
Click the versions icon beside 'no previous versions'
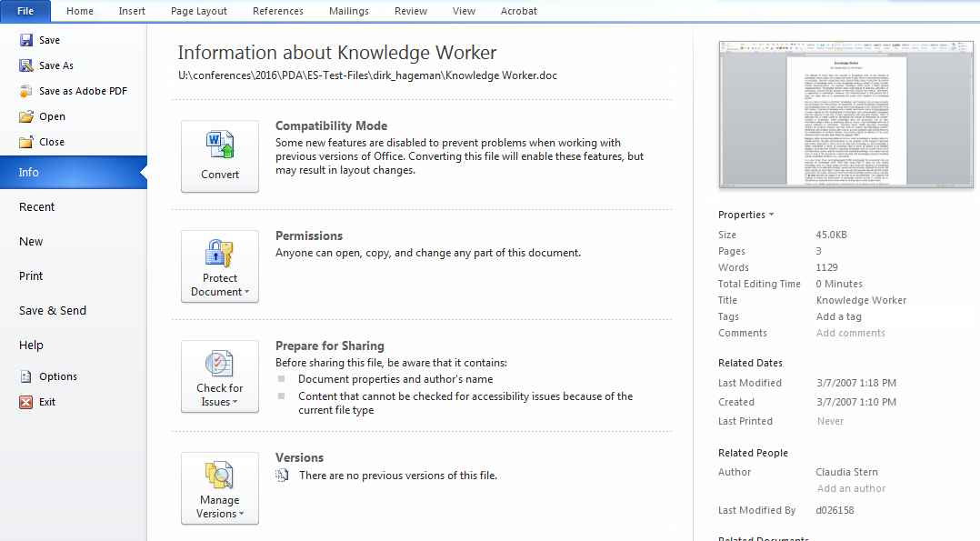(x=283, y=476)
